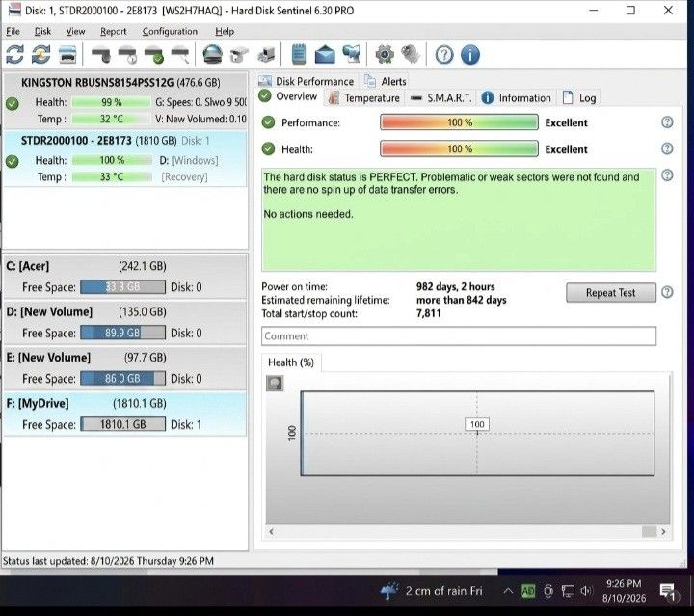The image size is (694, 616).
Task: Expand the system tray hidden icons chevron
Action: click(508, 590)
